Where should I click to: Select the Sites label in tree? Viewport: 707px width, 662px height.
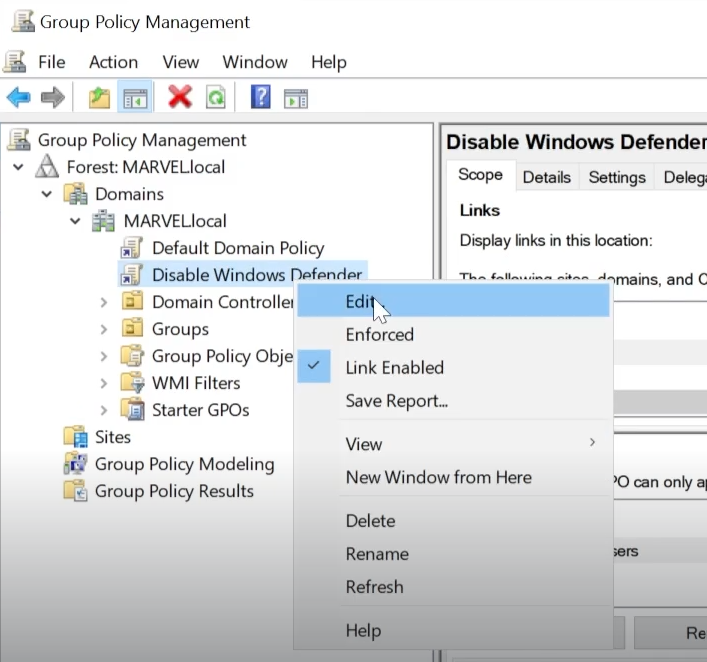point(113,437)
